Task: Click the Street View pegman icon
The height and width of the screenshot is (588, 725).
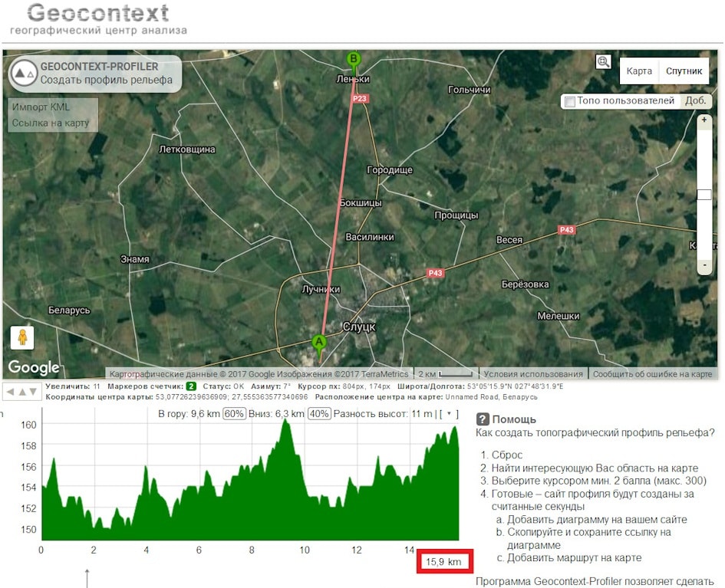Action: (22, 337)
